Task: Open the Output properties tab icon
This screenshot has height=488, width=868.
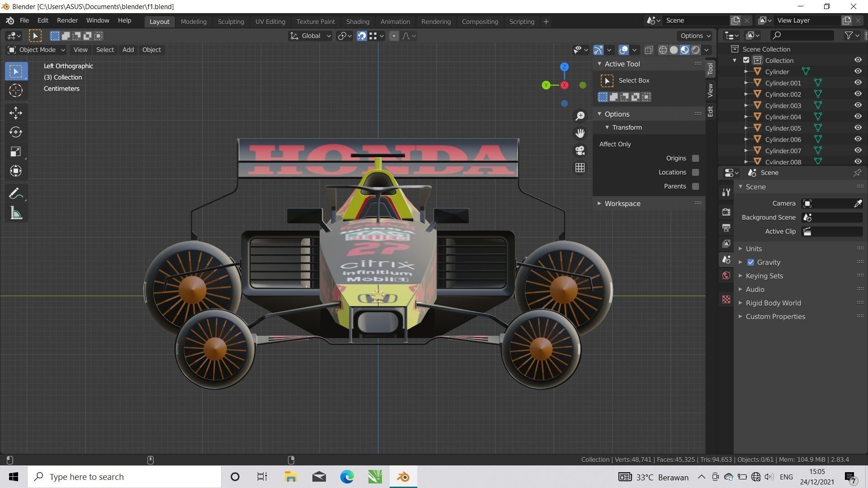Action: pyautogui.click(x=726, y=228)
